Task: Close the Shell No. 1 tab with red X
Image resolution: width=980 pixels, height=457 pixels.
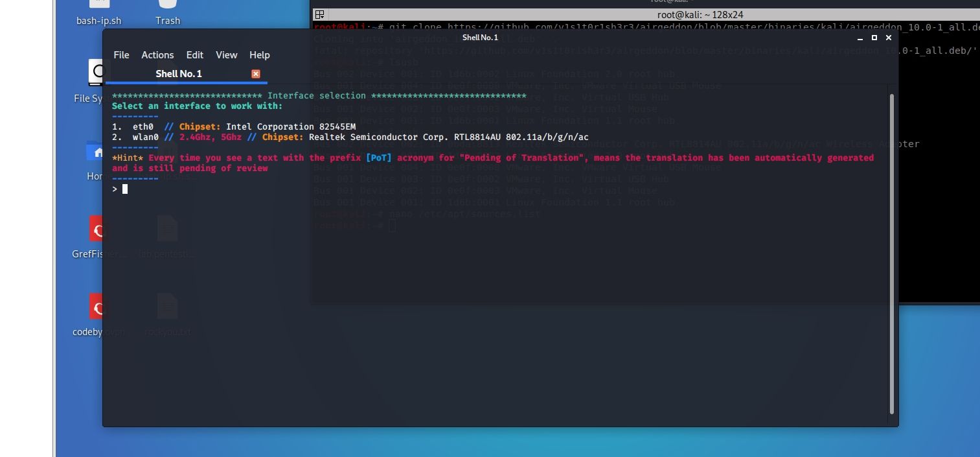Action: pos(256,74)
